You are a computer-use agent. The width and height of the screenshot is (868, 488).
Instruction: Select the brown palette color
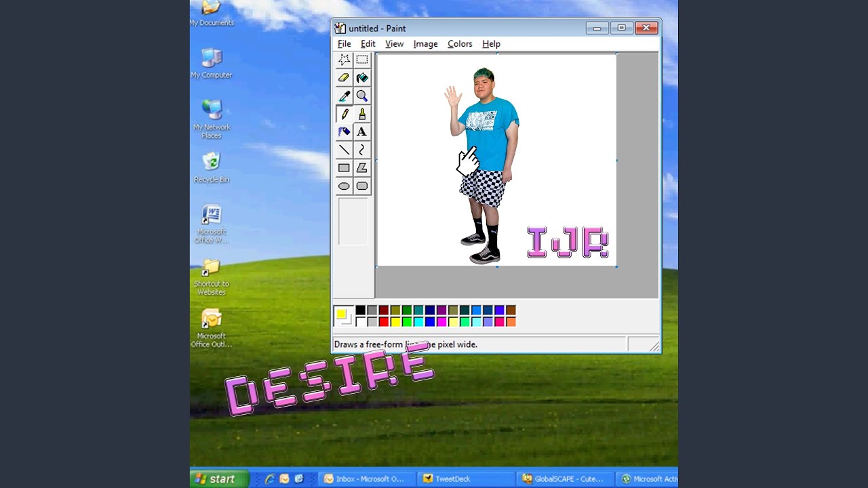[x=511, y=310]
